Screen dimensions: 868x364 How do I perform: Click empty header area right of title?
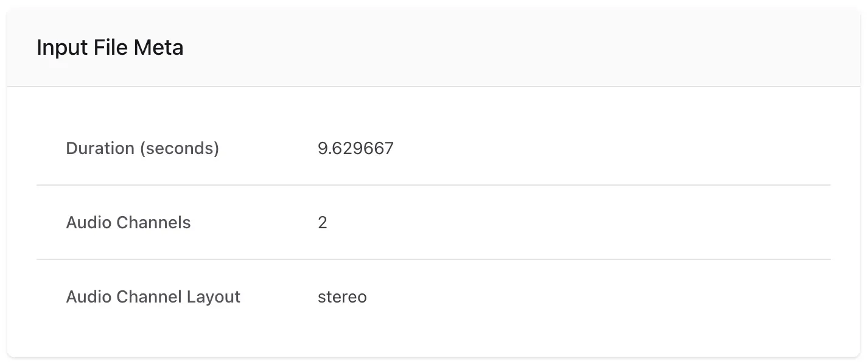tap(517, 47)
